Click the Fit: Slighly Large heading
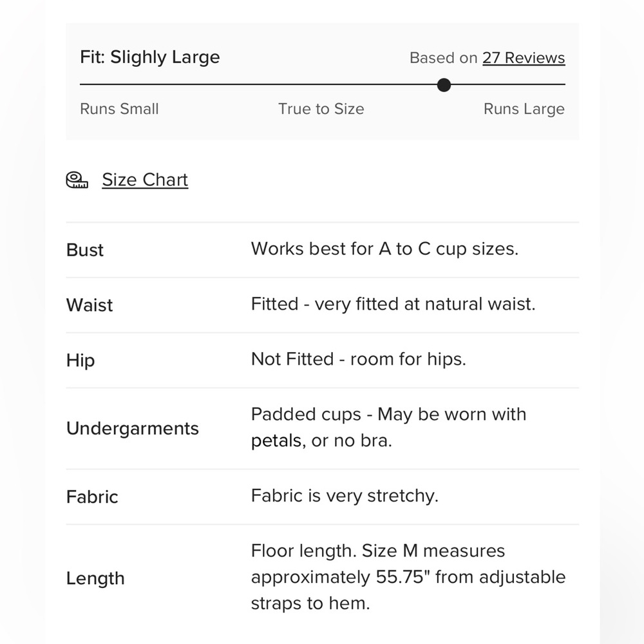The image size is (644, 644). click(x=150, y=57)
